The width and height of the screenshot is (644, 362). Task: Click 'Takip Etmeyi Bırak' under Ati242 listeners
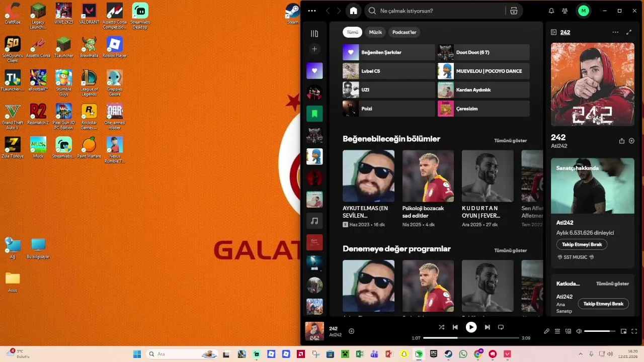(582, 244)
